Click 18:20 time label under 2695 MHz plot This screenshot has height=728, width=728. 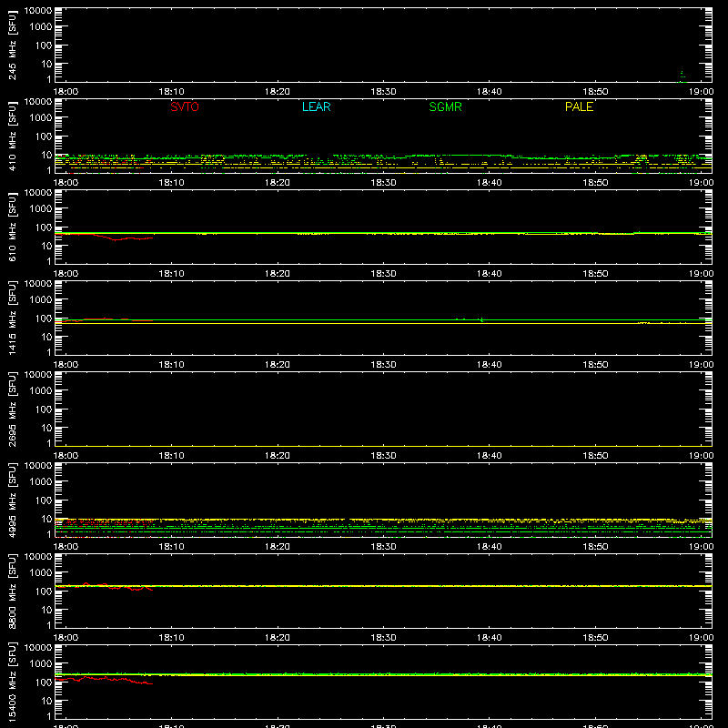278,456
